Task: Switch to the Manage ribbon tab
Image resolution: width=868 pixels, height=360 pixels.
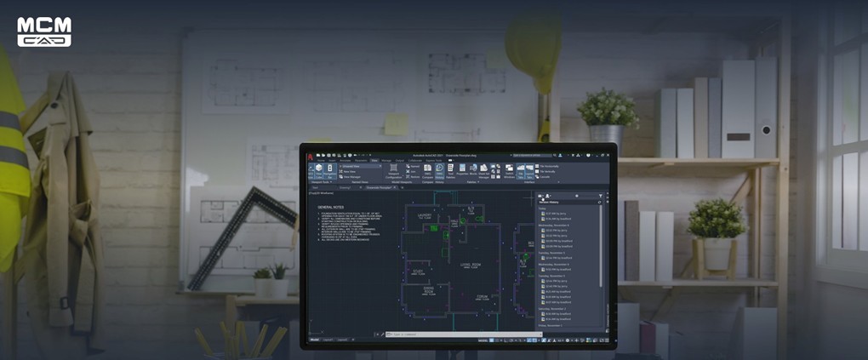Action: [x=386, y=160]
